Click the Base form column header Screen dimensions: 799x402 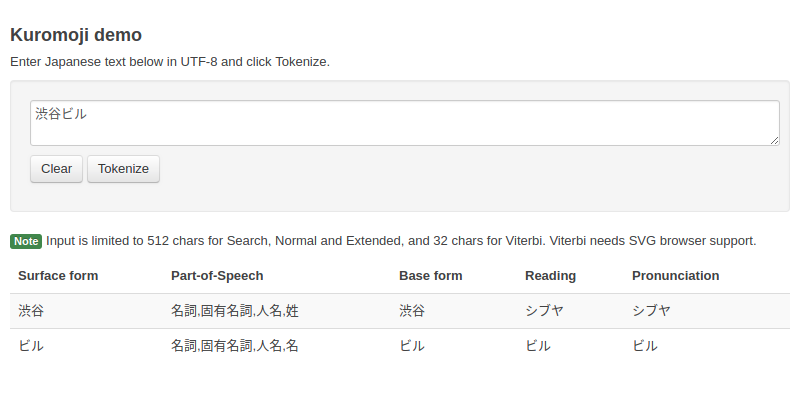point(430,276)
